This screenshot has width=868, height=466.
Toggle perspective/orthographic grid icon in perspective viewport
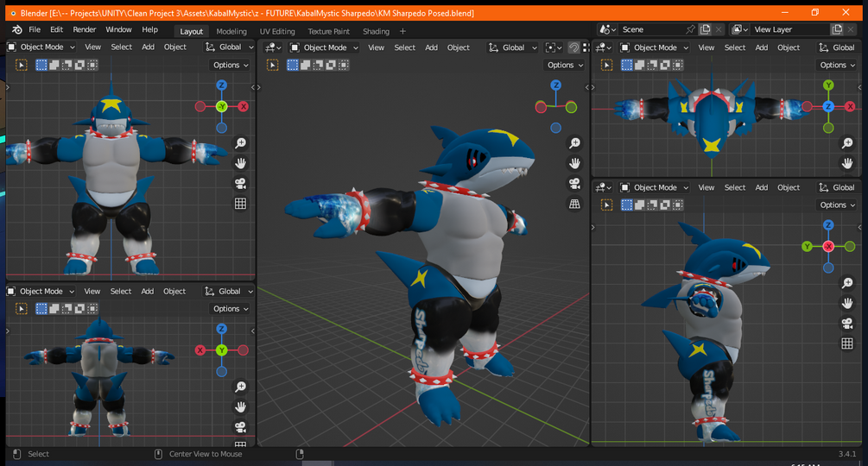click(574, 204)
